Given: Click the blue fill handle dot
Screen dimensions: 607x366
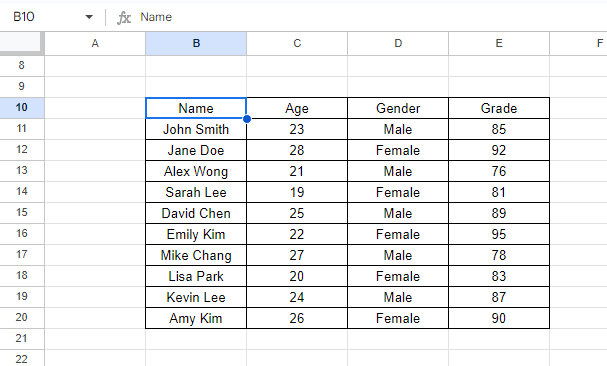Looking at the screenshot, I should pos(247,119).
